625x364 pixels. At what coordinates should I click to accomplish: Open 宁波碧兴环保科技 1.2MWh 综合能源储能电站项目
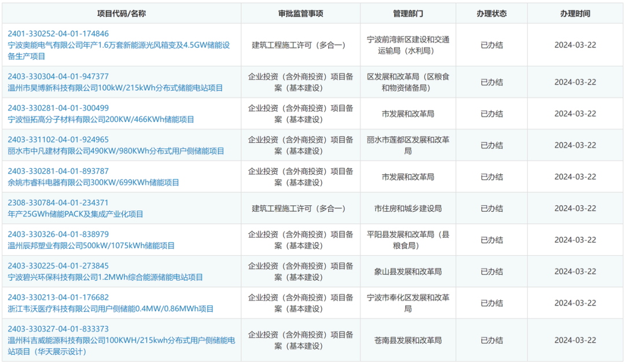pyautogui.click(x=105, y=277)
